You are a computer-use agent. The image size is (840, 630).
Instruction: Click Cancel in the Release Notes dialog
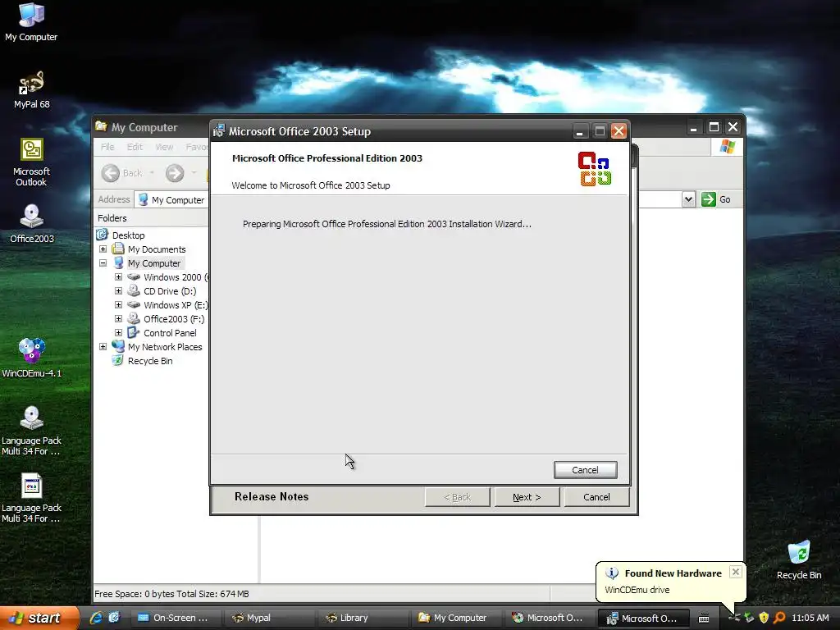(596, 497)
